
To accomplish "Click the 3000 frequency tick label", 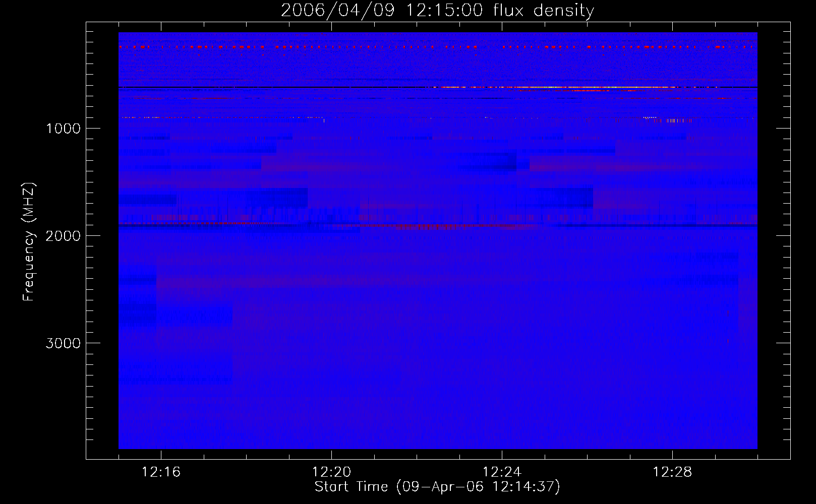I will coord(63,343).
